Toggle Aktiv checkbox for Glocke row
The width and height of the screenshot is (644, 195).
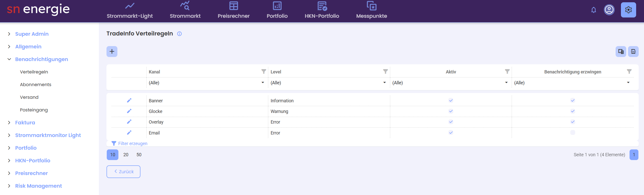(451, 111)
